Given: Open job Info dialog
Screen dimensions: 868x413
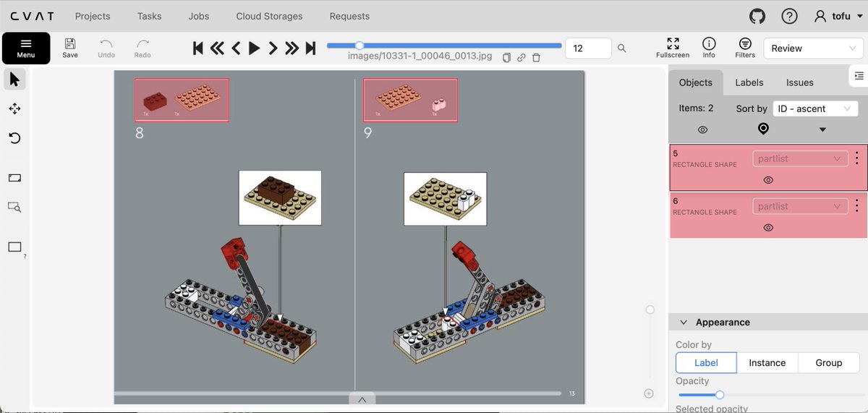Looking at the screenshot, I should (x=709, y=48).
